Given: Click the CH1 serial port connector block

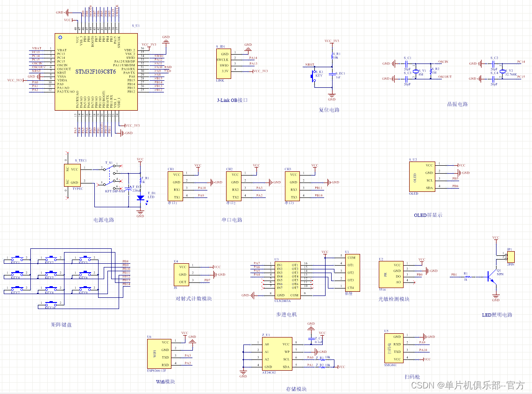Looking at the screenshot, I should pos(176,186).
